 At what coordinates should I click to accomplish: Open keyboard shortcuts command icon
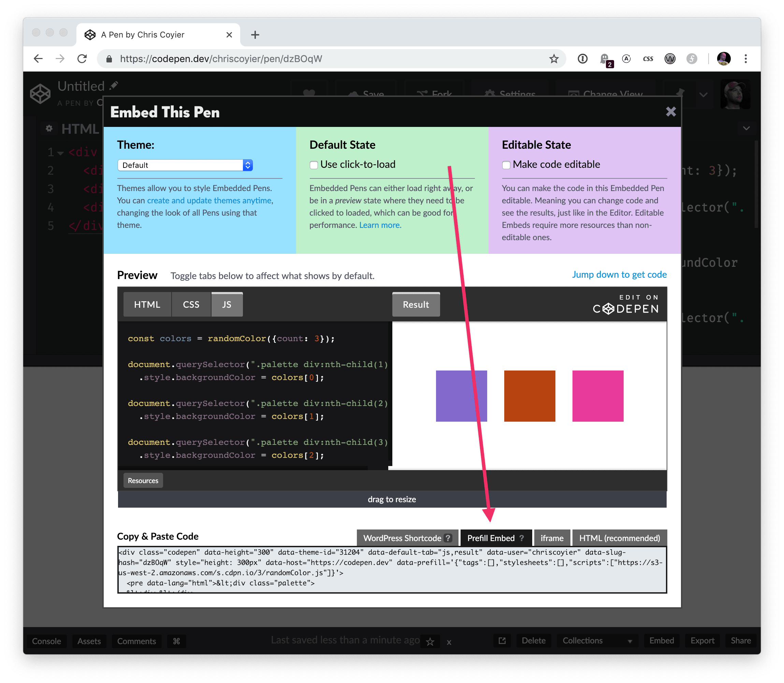point(176,641)
